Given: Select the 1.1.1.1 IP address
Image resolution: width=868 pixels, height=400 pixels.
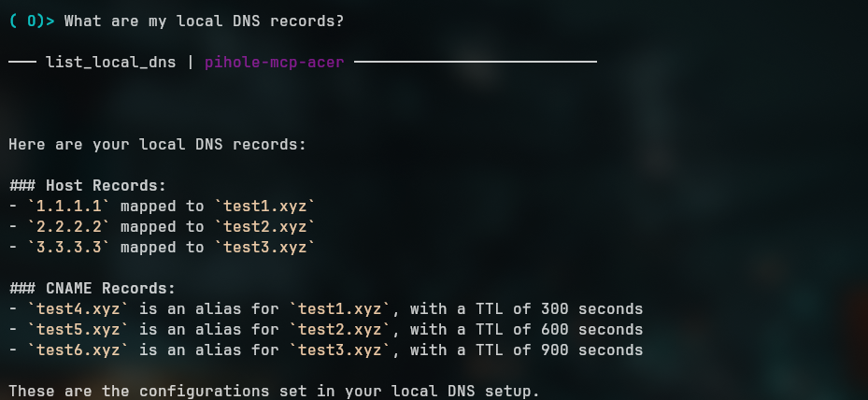Looking at the screenshot, I should tap(69, 207).
